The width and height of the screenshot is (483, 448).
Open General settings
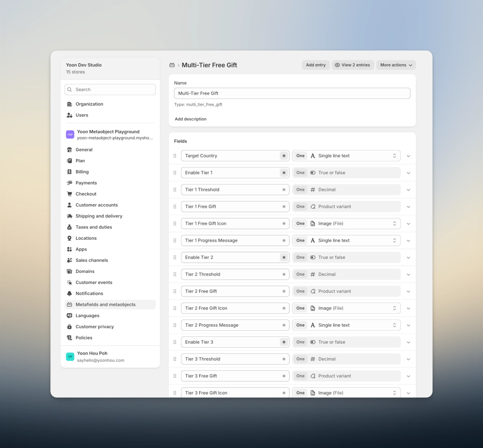click(x=110, y=149)
